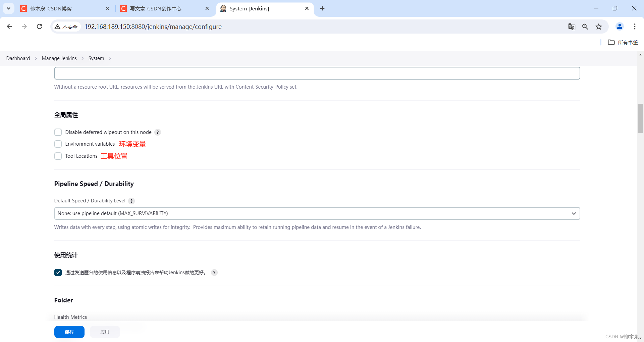
Task: Save the configuration with 保存 button
Action: click(x=69, y=332)
